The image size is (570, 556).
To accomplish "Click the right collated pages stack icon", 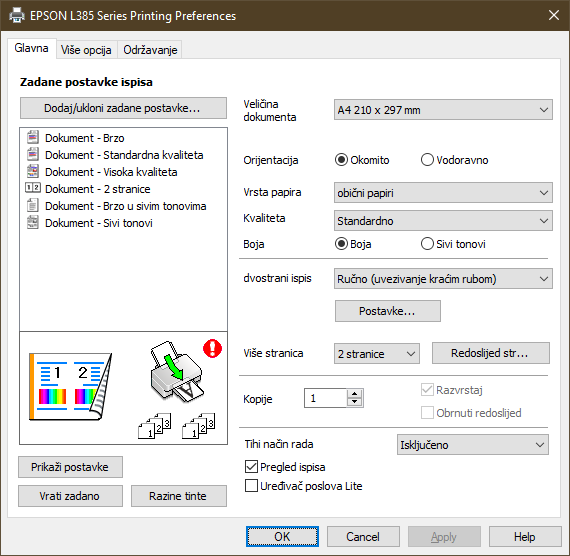I will tap(198, 425).
